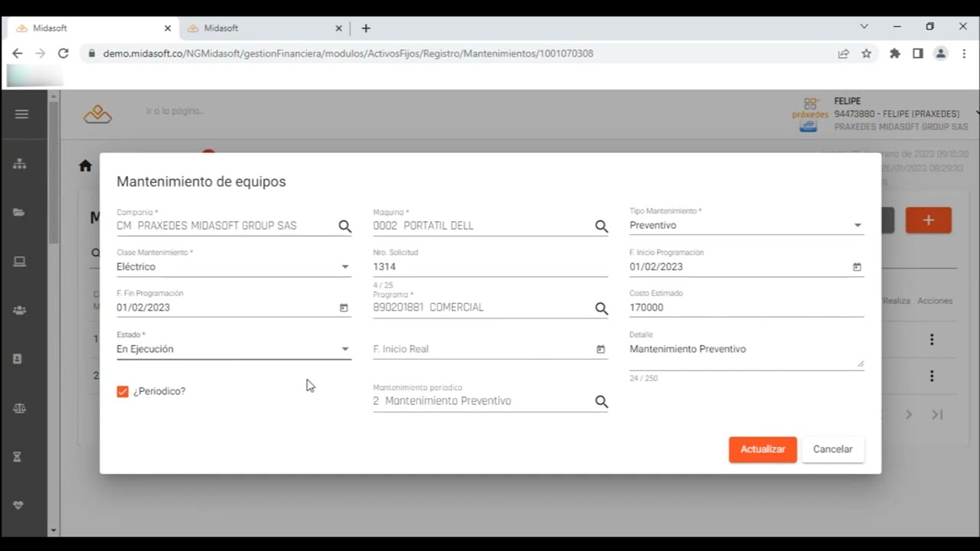Open the Maquina search lookup icon
The width and height of the screenshot is (980, 551).
(601, 226)
